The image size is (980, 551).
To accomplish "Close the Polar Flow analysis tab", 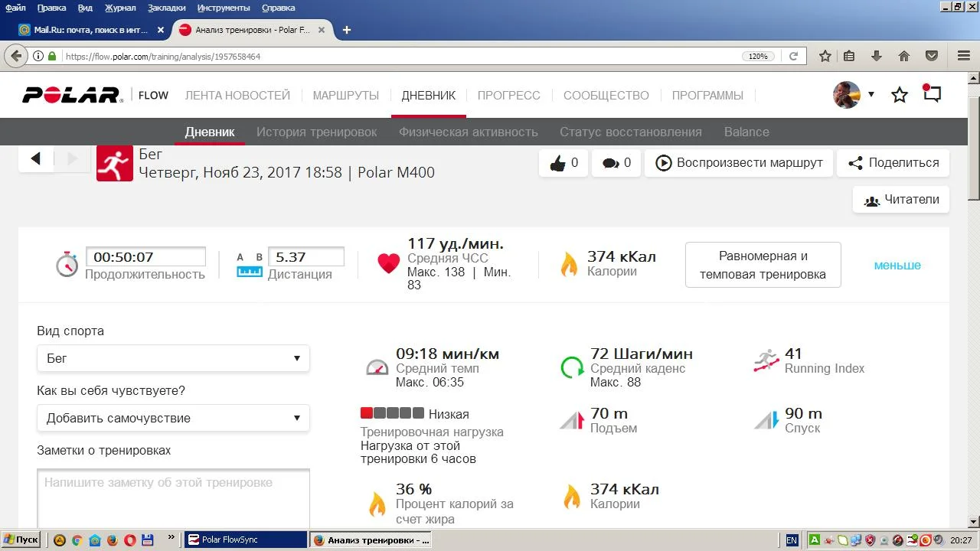I will pyautogui.click(x=322, y=30).
